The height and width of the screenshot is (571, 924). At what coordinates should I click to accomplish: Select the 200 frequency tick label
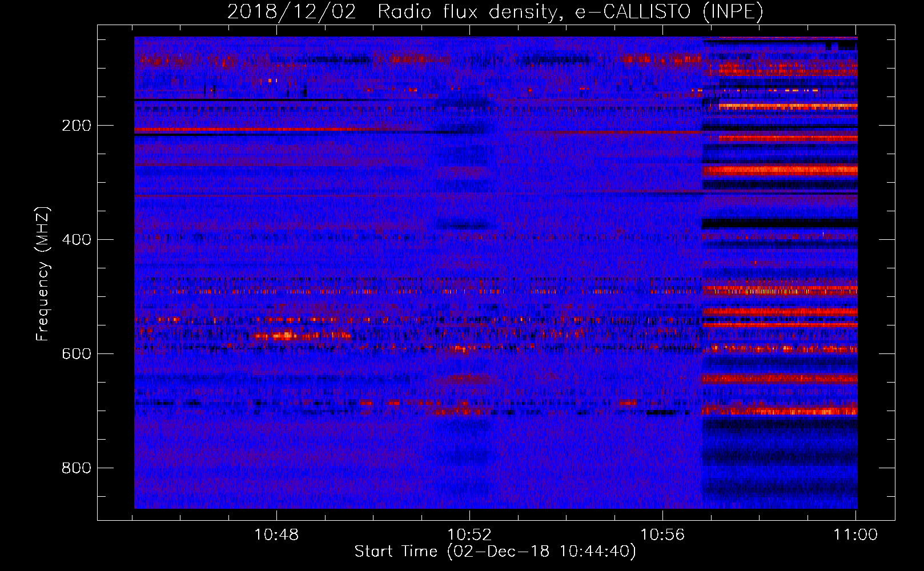[77, 126]
